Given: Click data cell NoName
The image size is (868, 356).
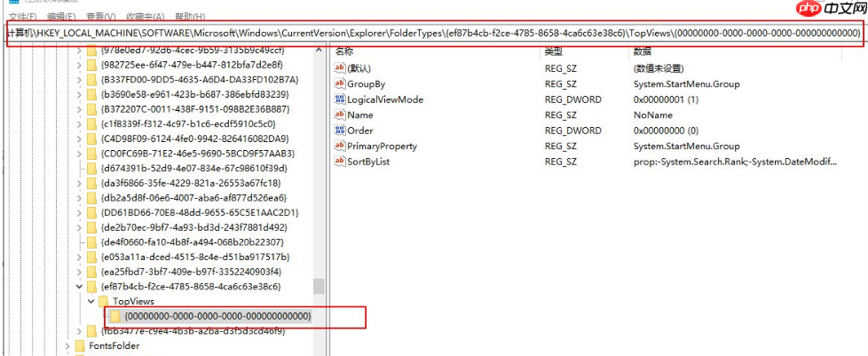Looking at the screenshot, I should [653, 115].
